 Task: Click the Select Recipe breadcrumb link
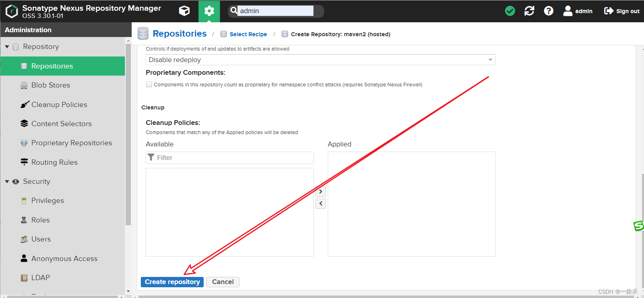click(248, 34)
